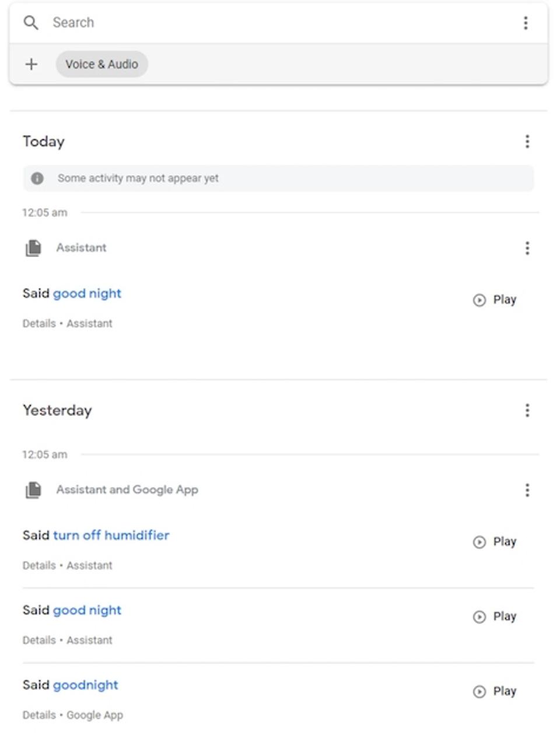560x753 pixels.
Task: Open the Yesterday section three-dot menu
Action: coord(527,411)
